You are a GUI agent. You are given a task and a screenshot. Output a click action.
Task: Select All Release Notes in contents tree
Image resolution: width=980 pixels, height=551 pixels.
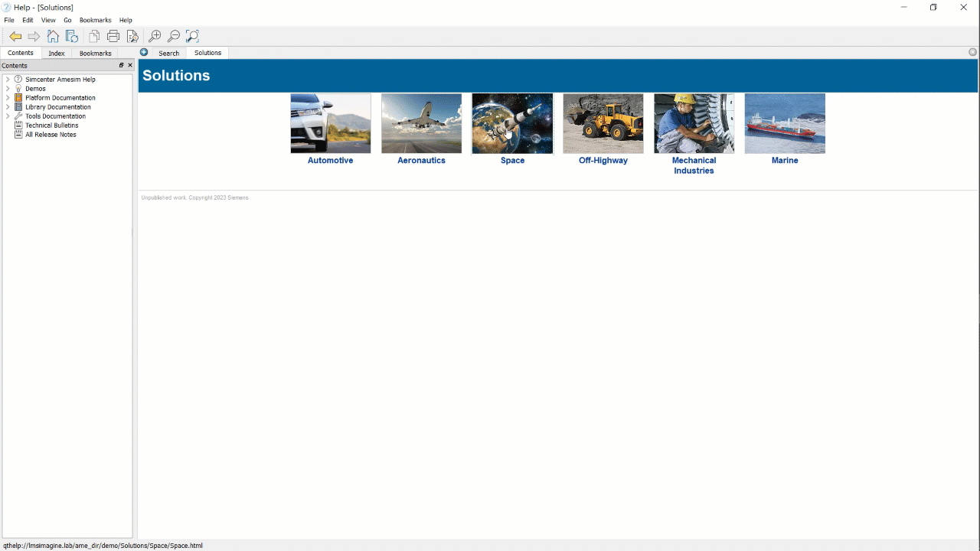[51, 135]
